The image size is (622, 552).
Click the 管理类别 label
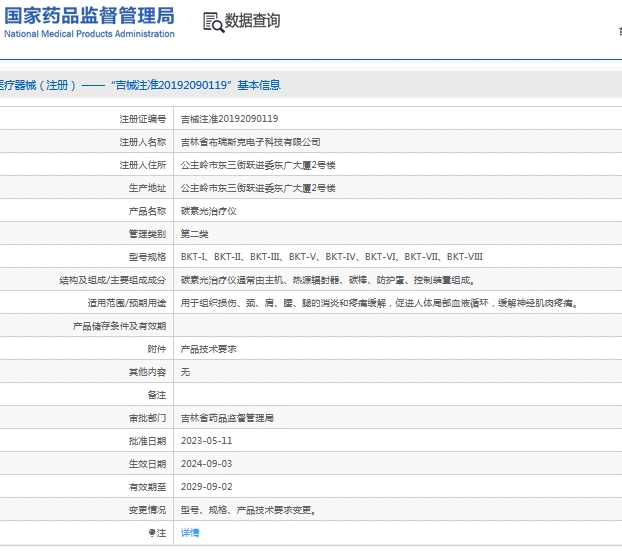click(147, 234)
